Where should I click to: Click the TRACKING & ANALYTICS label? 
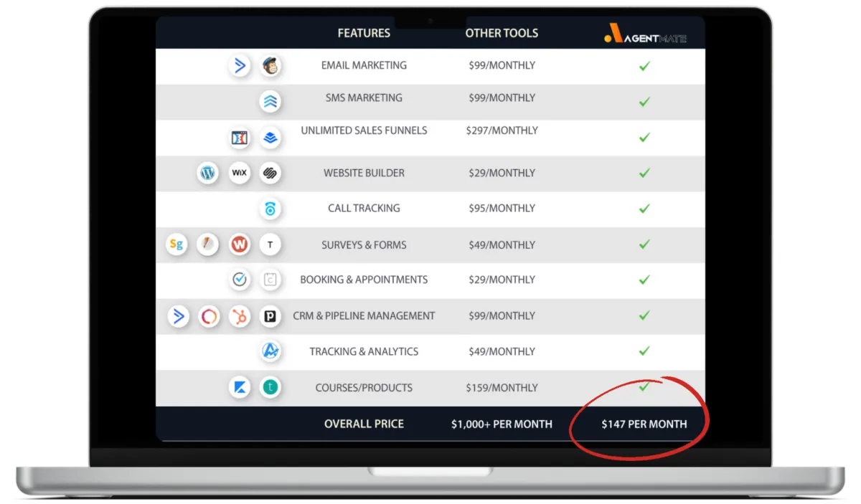[x=364, y=351]
